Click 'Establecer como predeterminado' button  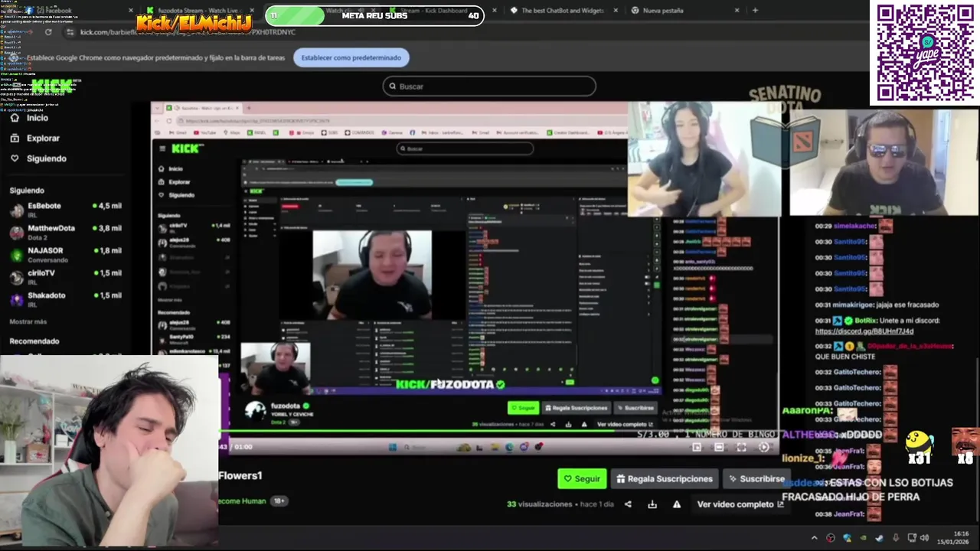click(351, 57)
